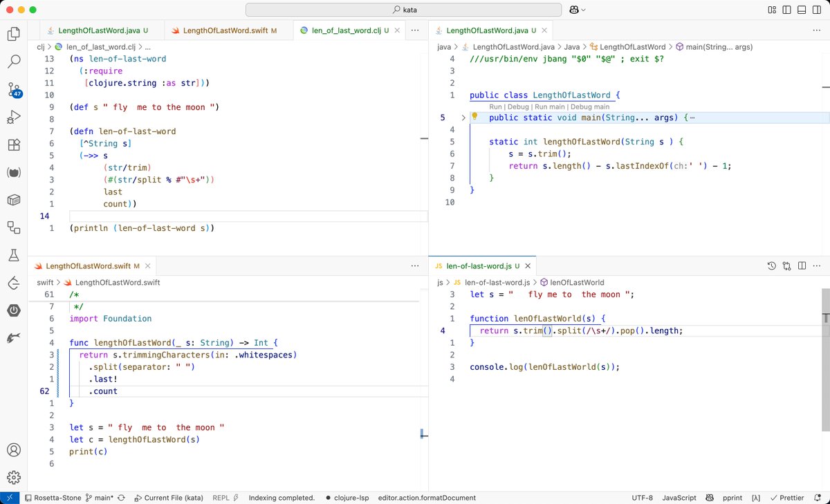
Task: Open the Manage gear menu
Action: pos(14,477)
